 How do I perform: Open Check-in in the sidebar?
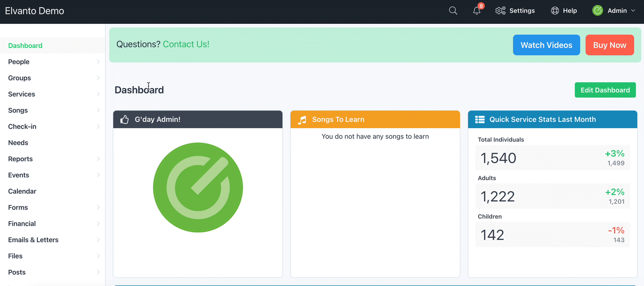[53, 126]
